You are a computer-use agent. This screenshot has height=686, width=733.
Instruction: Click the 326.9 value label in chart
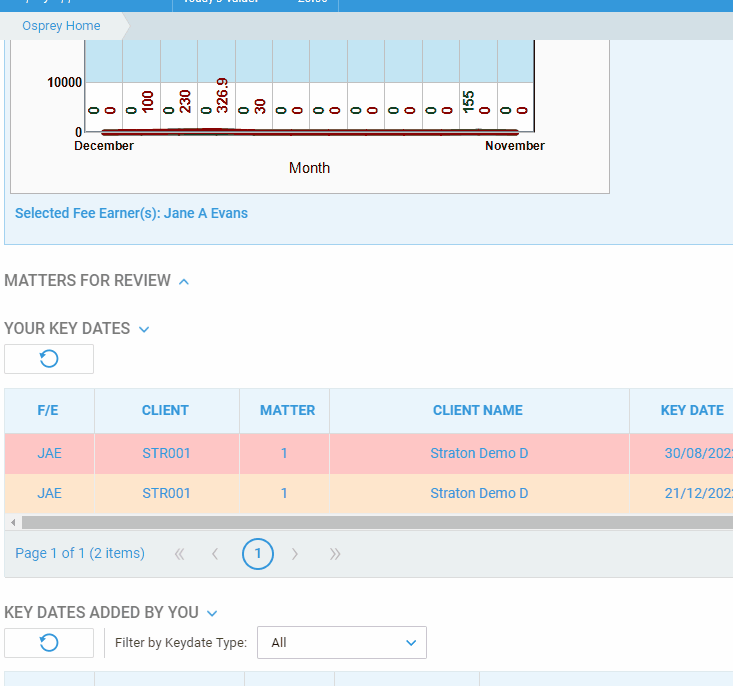tap(223, 95)
